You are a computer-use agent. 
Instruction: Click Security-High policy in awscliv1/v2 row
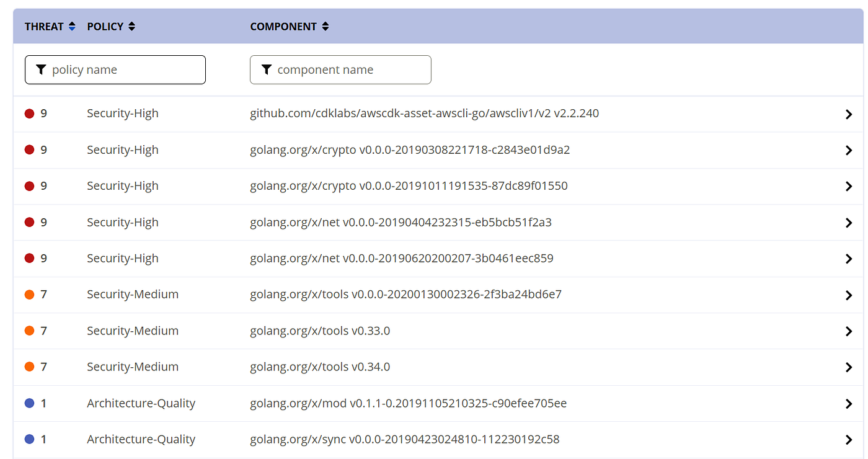tap(123, 114)
